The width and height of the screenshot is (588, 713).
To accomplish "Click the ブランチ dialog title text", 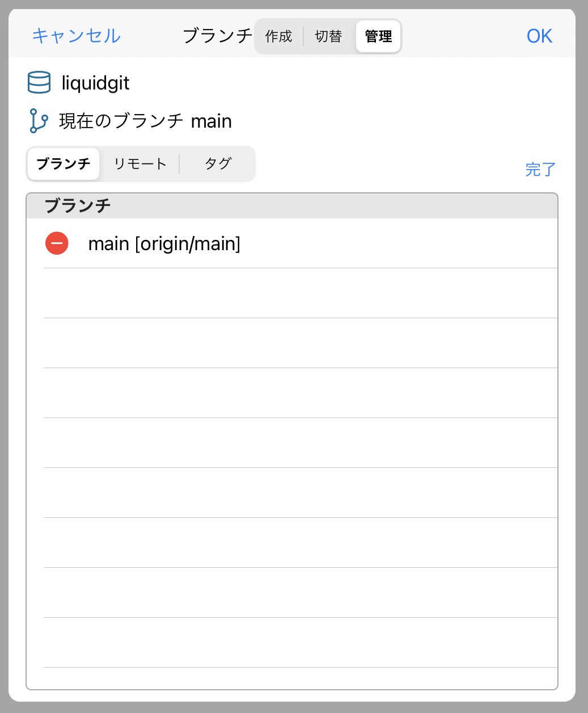I will [x=217, y=36].
